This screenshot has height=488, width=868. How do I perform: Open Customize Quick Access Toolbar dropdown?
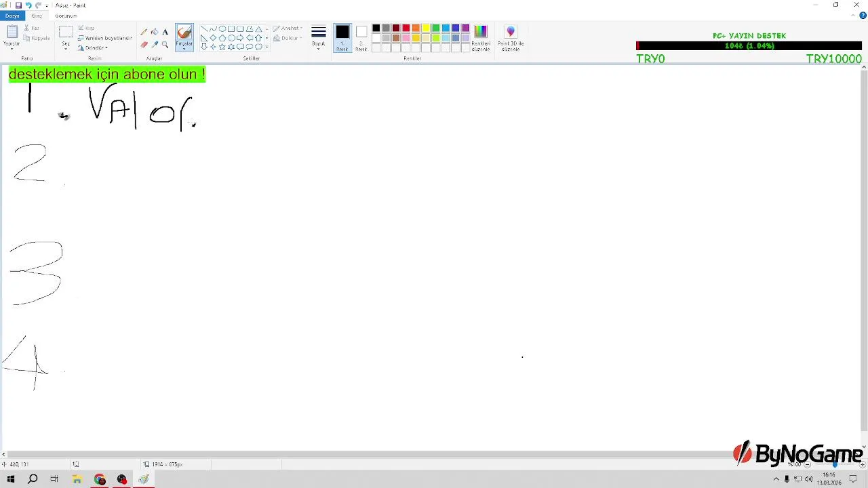[x=47, y=5]
